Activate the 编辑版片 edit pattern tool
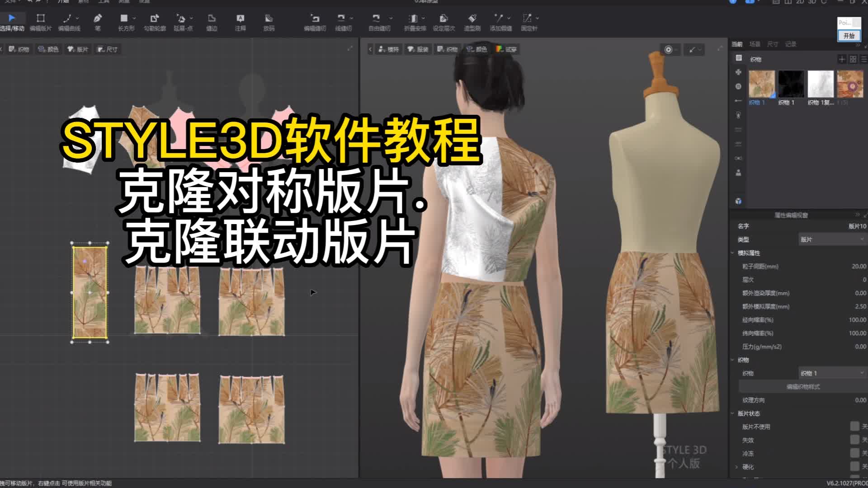Viewport: 868px width, 488px height. [x=41, y=22]
